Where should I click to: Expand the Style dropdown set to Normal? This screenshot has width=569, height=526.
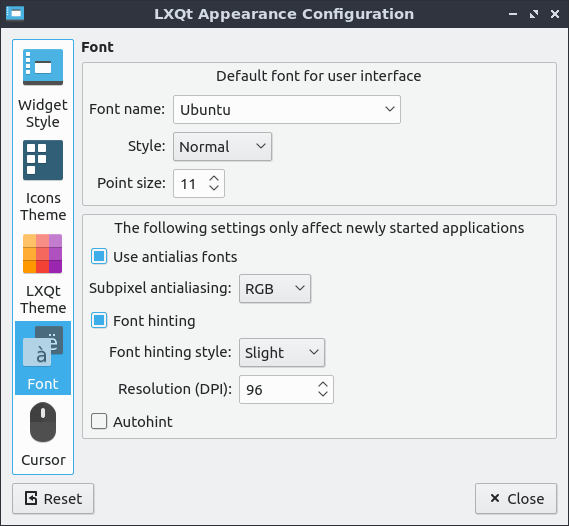(222, 147)
